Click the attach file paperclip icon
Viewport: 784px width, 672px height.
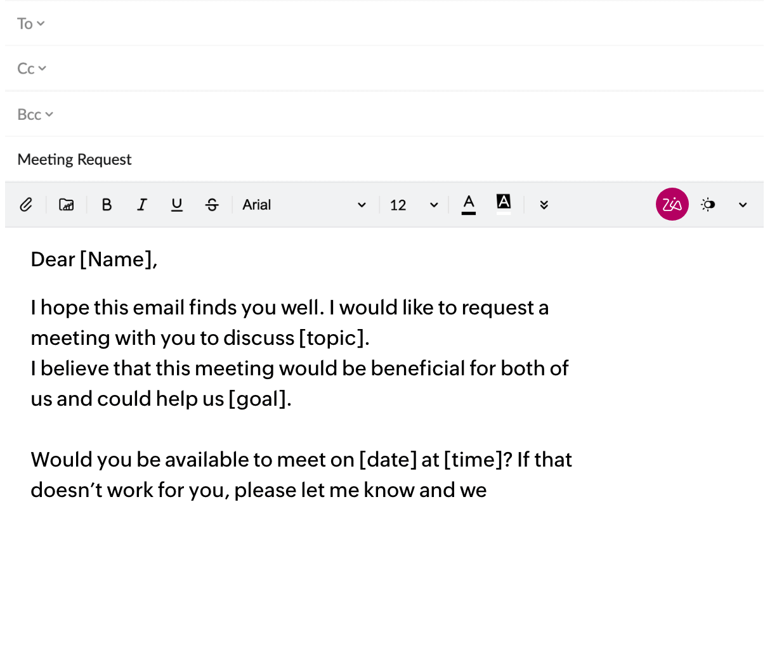[26, 205]
